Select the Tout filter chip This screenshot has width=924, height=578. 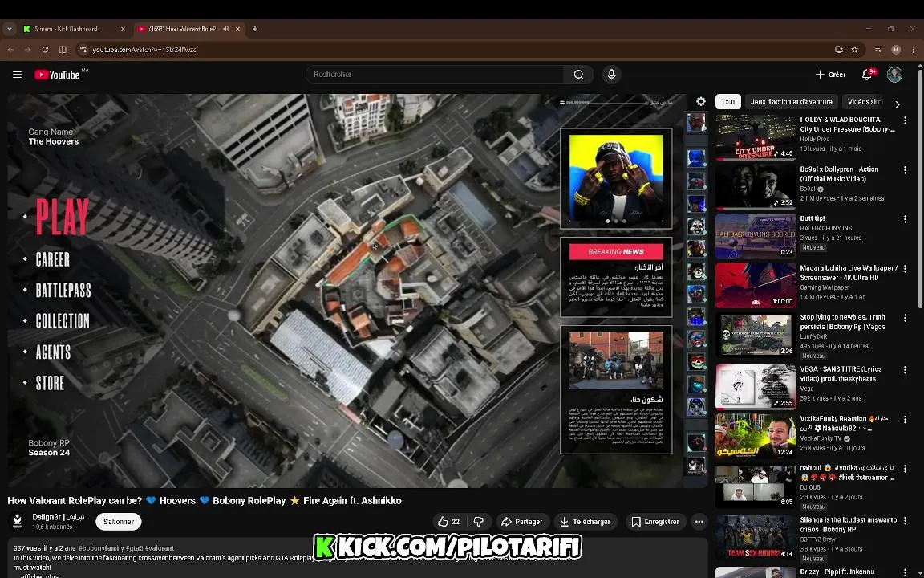pyautogui.click(x=727, y=101)
